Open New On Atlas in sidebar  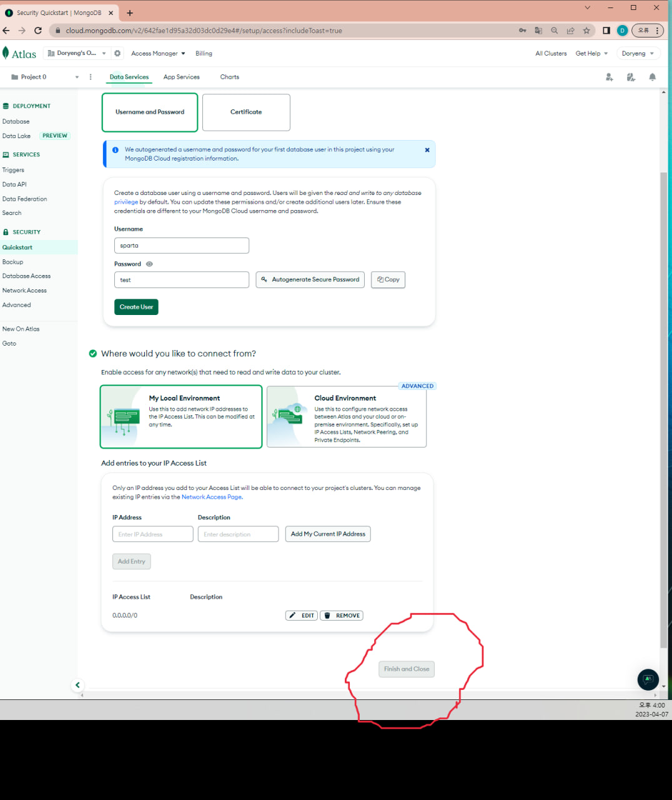point(21,329)
